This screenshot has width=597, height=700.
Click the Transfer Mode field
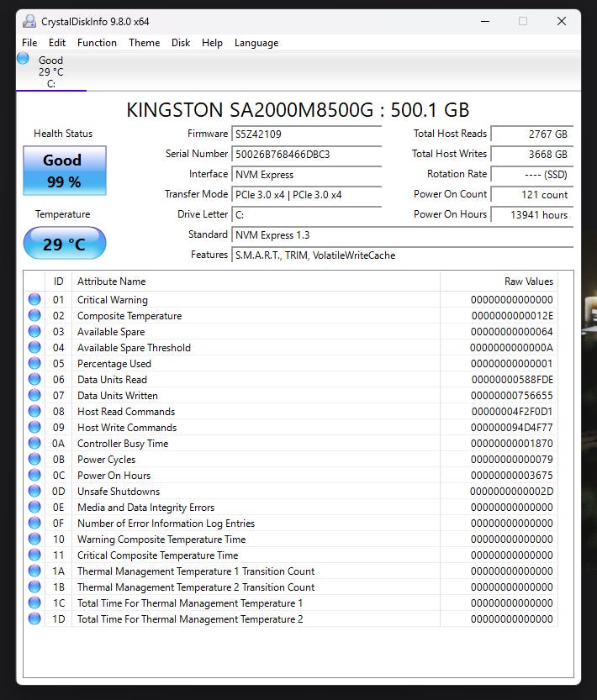tap(306, 195)
